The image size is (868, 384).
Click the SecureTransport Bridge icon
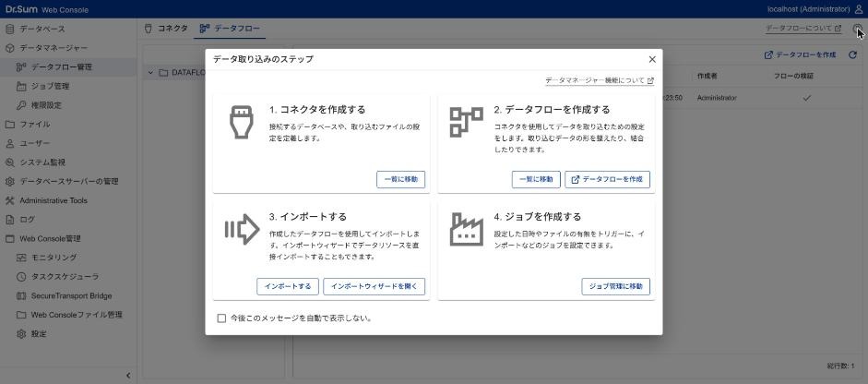click(21, 296)
